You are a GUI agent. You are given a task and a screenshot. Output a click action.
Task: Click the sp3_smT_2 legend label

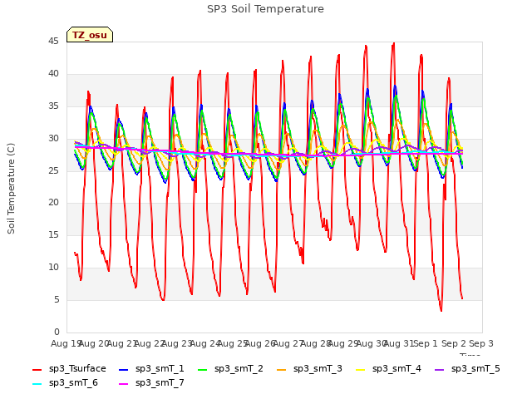(x=239, y=368)
